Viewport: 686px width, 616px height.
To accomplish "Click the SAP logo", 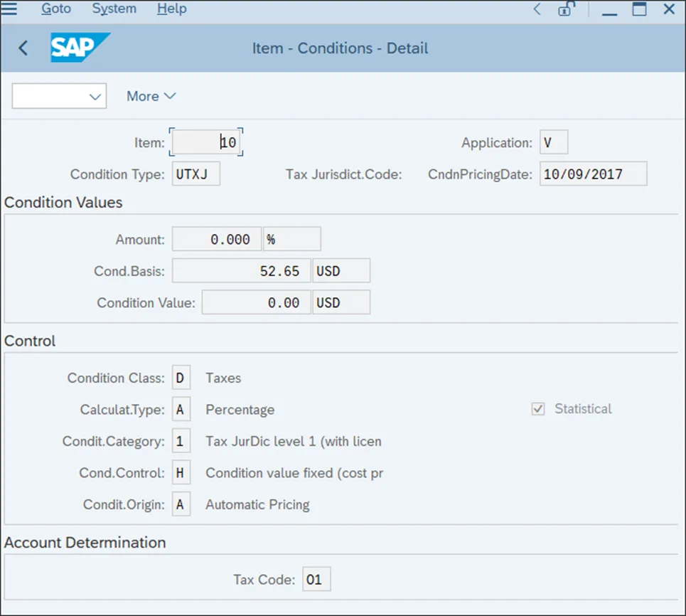I will (80, 48).
